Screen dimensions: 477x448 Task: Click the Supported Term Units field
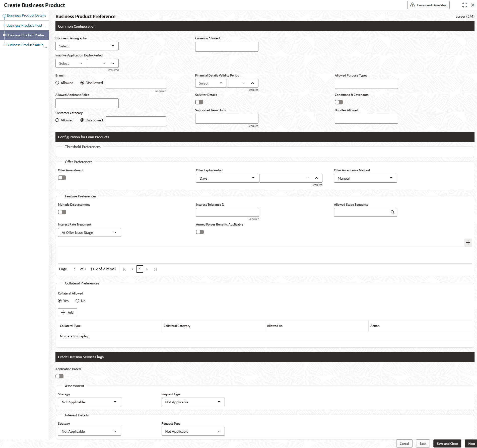point(227,119)
